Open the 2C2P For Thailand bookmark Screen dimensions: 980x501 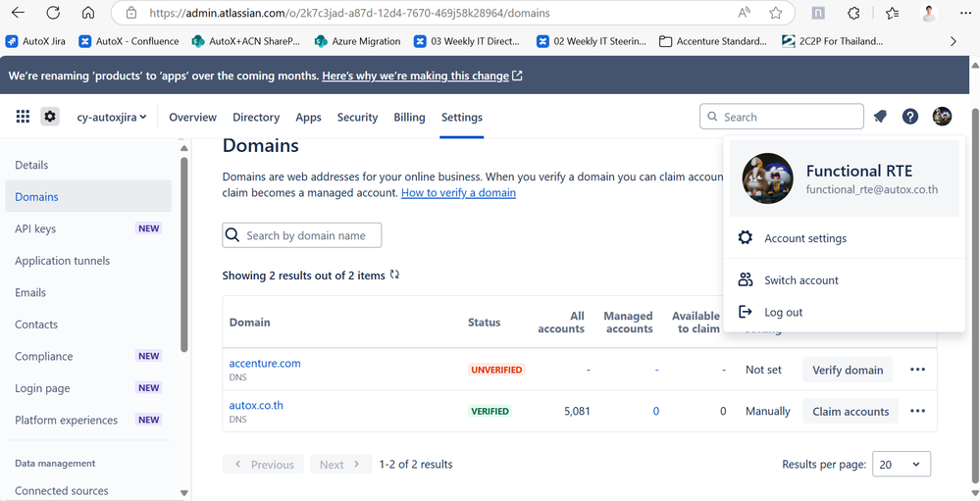(x=833, y=41)
